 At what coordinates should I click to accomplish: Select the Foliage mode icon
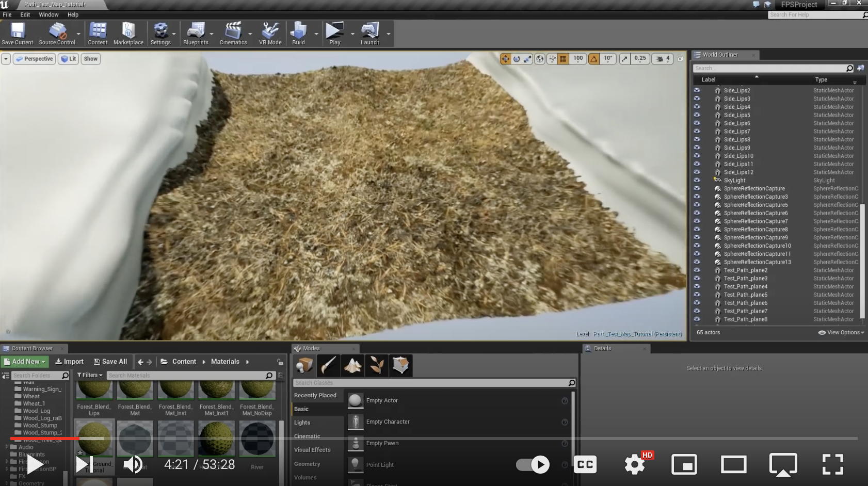tap(377, 365)
